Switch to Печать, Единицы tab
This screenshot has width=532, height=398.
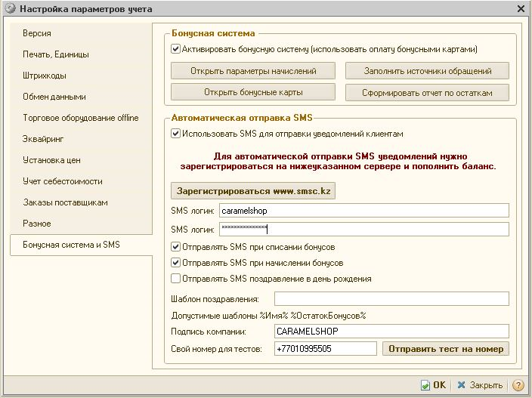pos(82,54)
